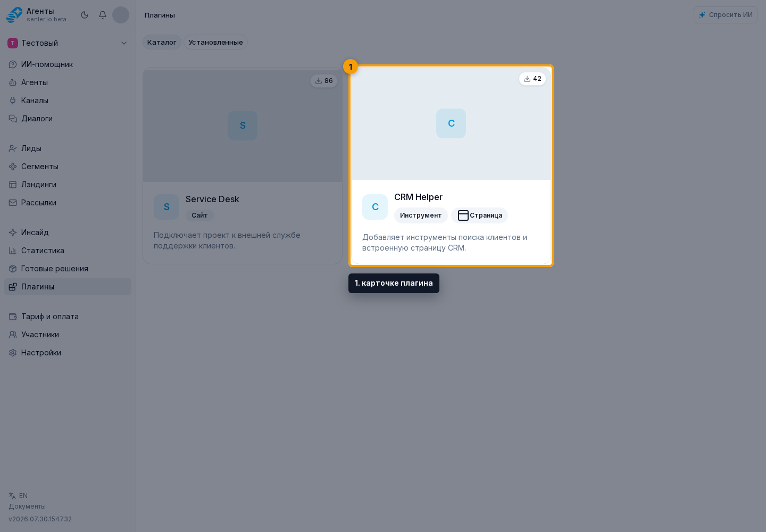Viewport: 766px width, 532px height.
Task: Switch to the Установленные tab
Action: pos(215,42)
